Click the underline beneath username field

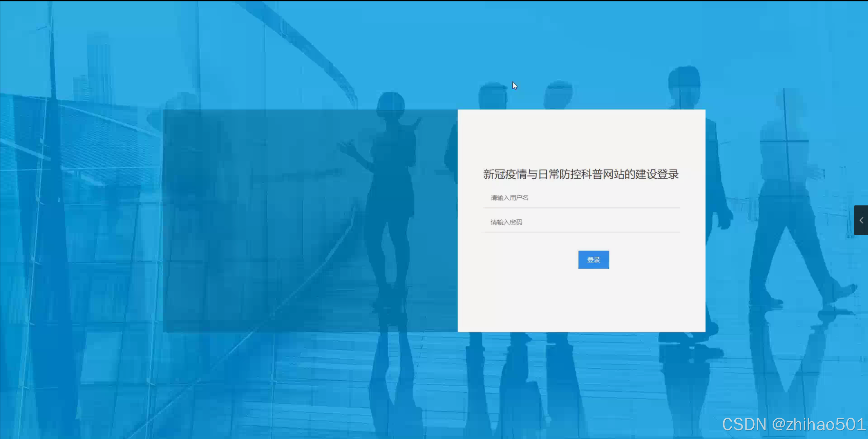click(581, 207)
